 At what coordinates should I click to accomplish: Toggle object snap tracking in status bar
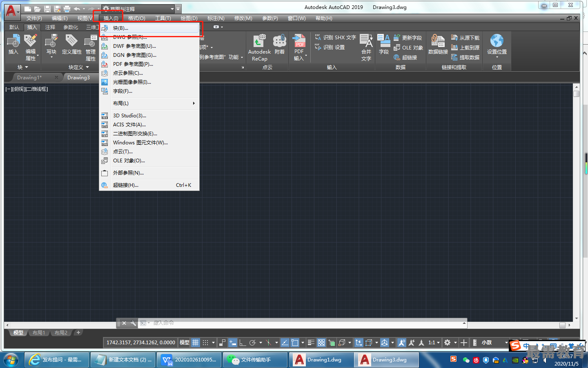click(x=285, y=343)
